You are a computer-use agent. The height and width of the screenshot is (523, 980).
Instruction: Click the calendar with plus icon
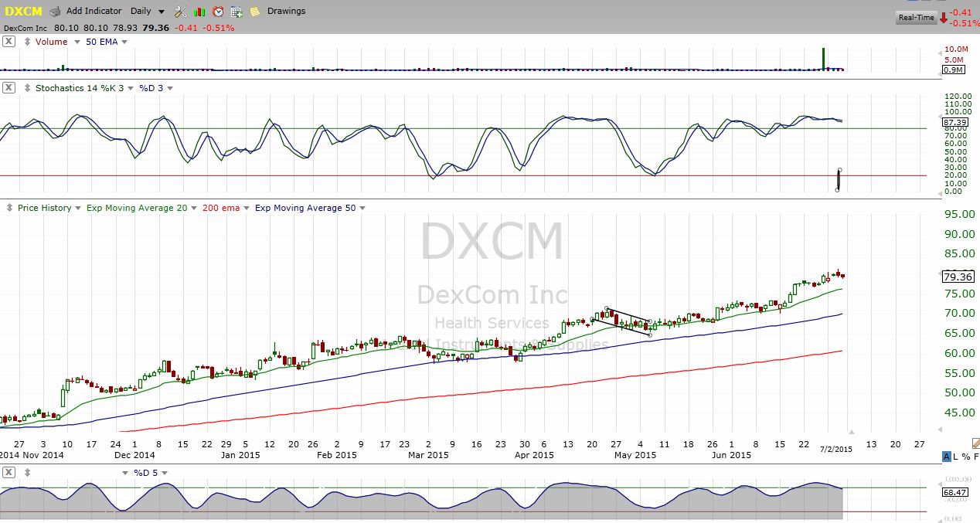tap(236, 12)
